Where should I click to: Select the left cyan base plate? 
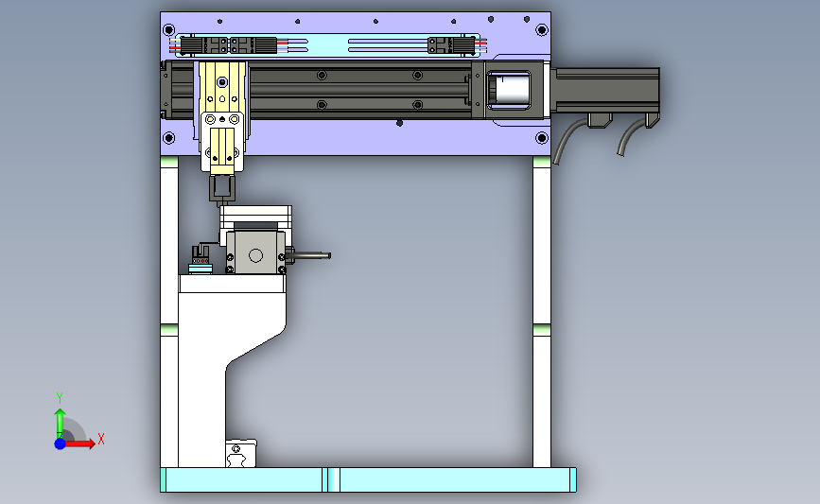coord(243,480)
